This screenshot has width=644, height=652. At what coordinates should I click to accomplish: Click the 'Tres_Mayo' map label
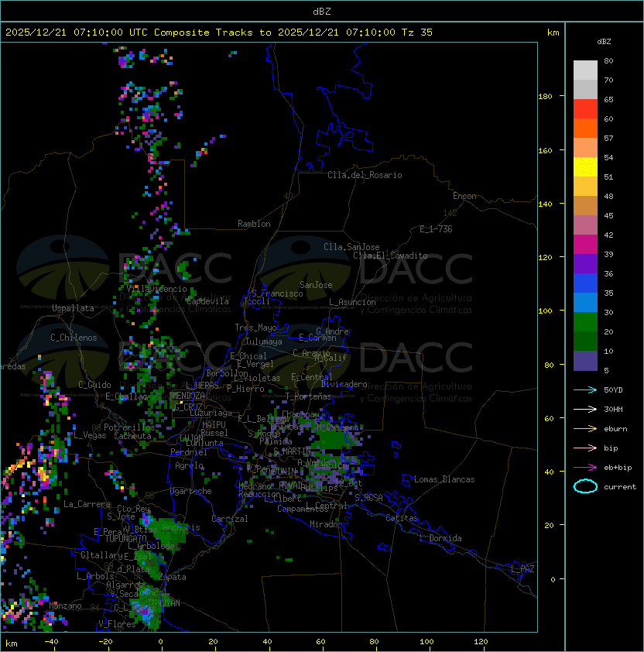point(255,328)
